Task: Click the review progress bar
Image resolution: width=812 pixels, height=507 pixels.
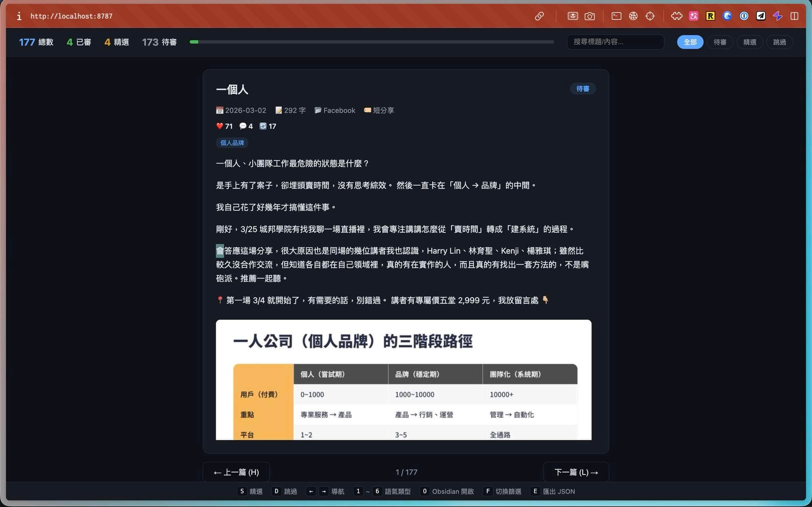Action: tap(372, 42)
